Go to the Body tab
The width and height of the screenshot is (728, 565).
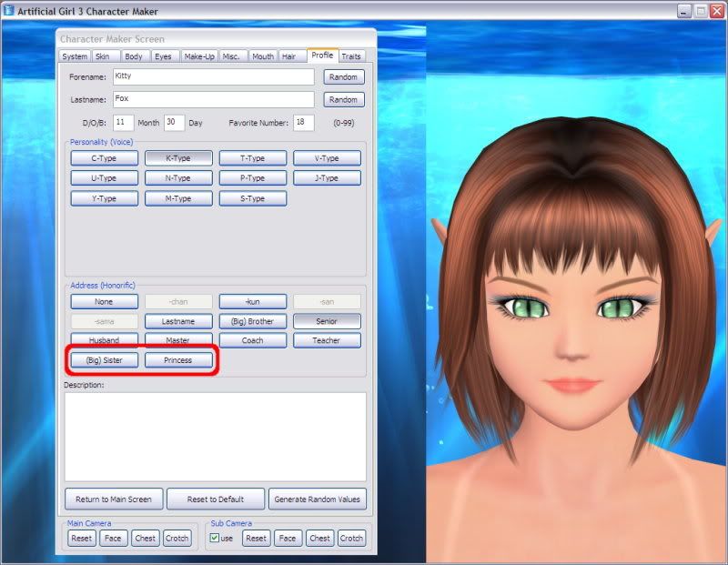134,56
